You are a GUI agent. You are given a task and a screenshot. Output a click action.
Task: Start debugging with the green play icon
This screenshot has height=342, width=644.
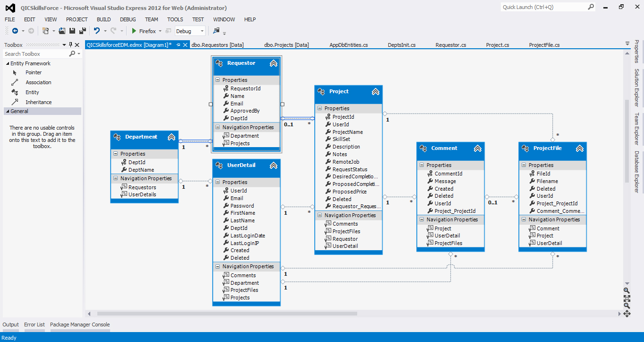[134, 31]
